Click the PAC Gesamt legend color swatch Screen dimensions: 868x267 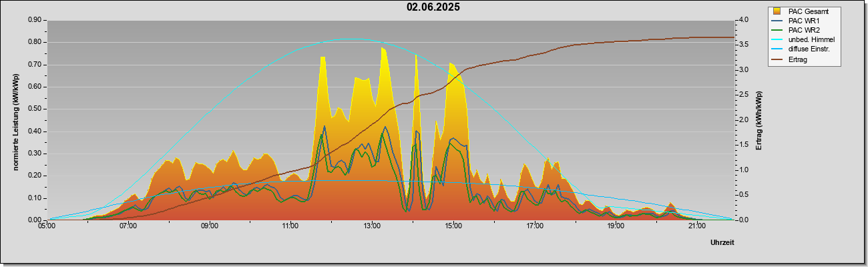pyautogui.click(x=777, y=11)
